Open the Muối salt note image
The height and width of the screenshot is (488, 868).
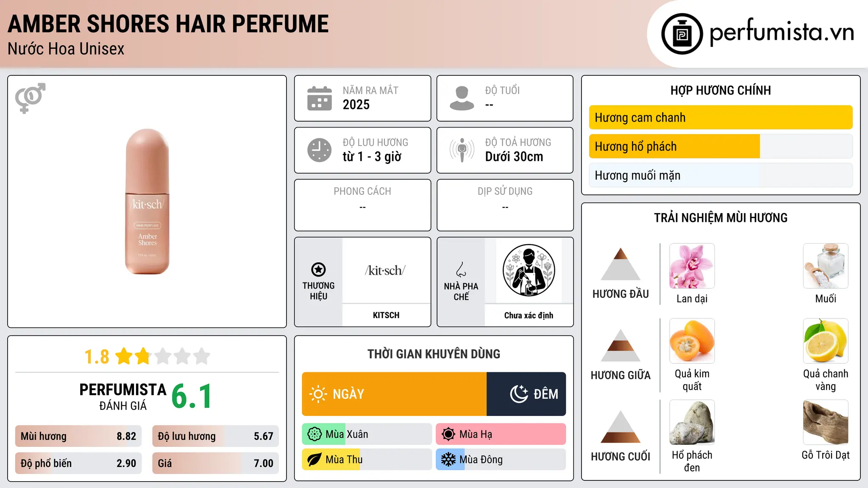click(x=826, y=266)
